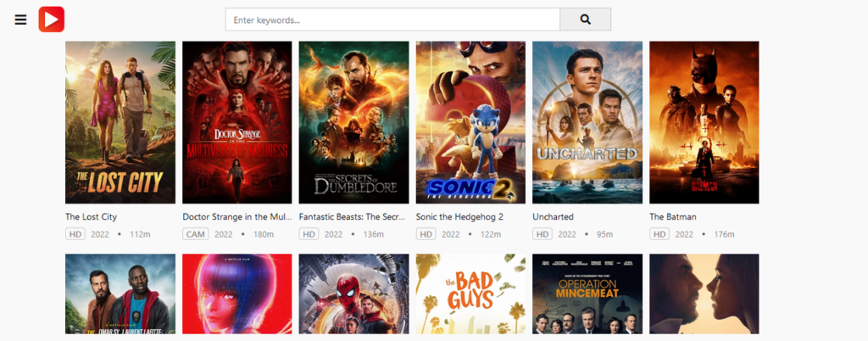Open the red Netflix film anime poster

237,294
